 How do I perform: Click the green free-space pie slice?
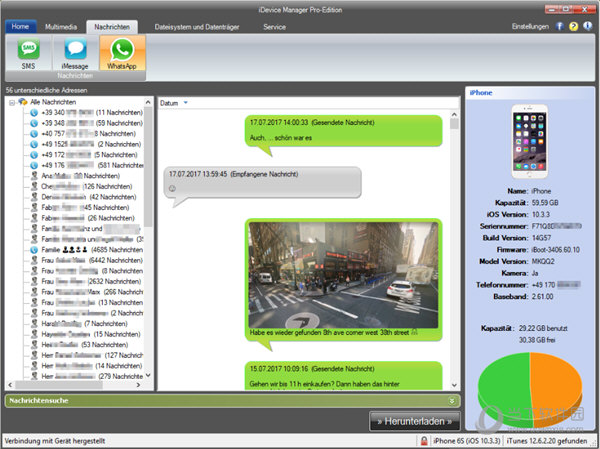click(x=505, y=387)
